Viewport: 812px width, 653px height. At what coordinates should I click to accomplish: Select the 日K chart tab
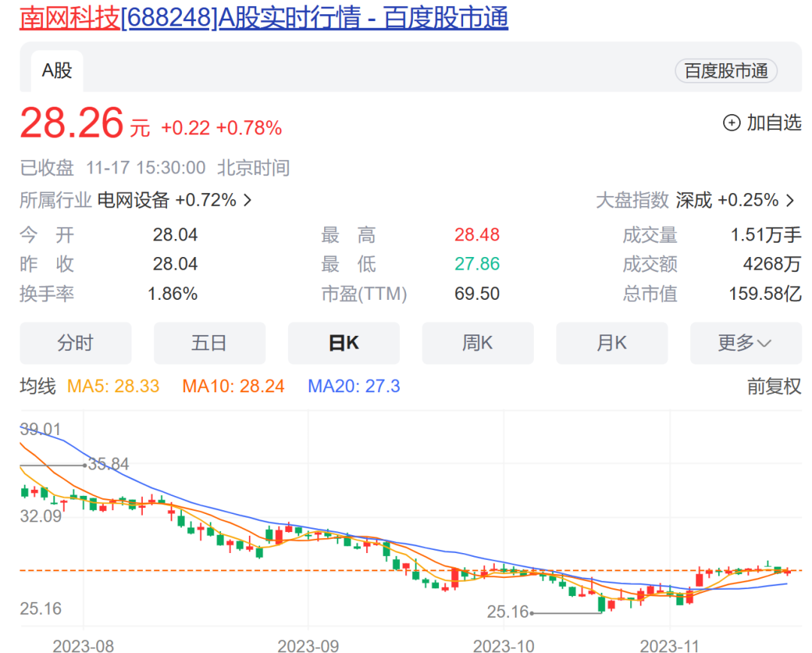344,343
